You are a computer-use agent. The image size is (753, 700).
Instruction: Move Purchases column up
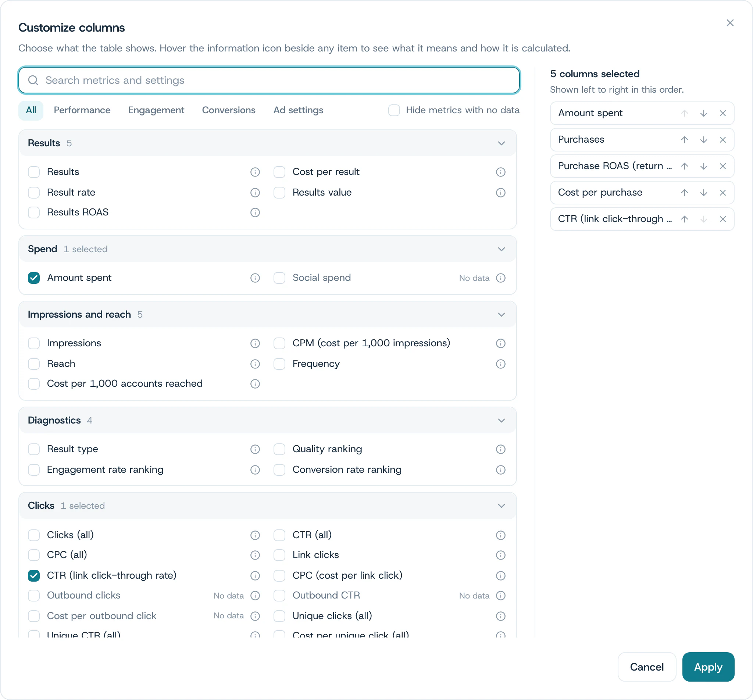point(684,140)
